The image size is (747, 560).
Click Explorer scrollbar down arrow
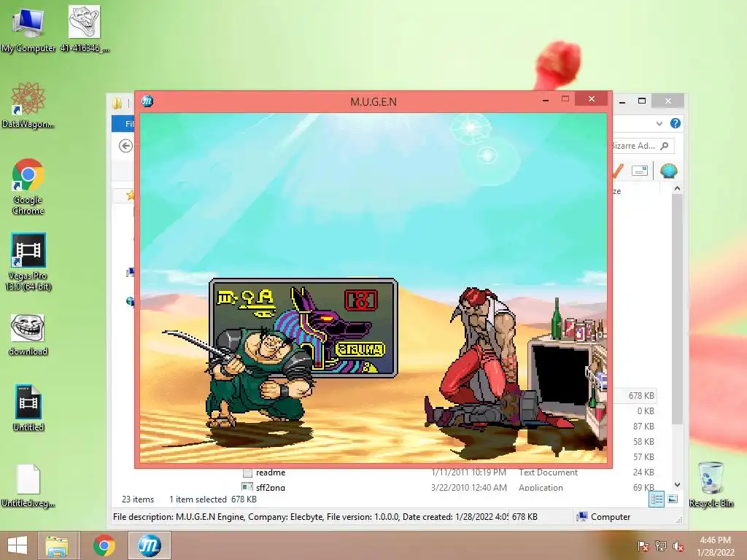[677, 485]
